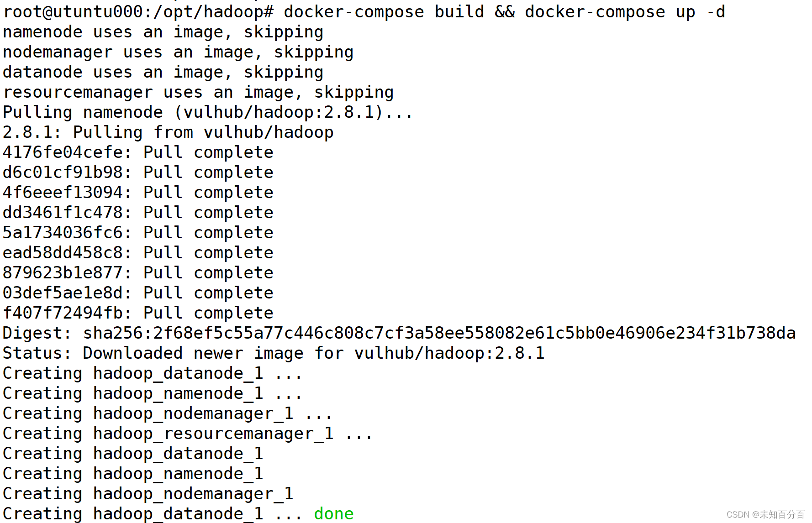Click the sha256 digest hash string
The height and width of the screenshot is (523, 812).
point(439,333)
